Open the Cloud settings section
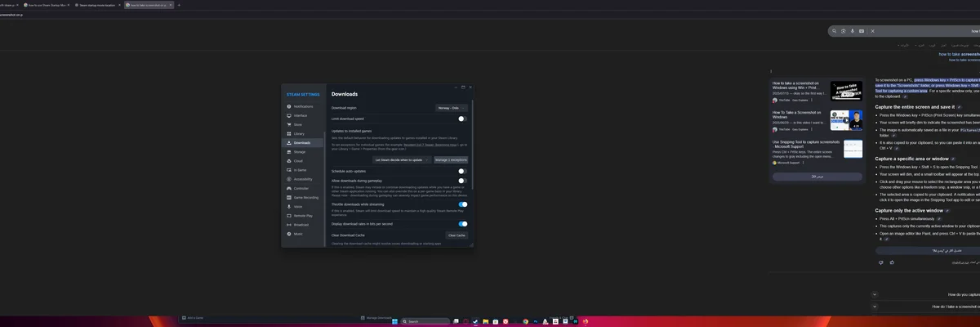This screenshot has width=980, height=327. point(298,161)
